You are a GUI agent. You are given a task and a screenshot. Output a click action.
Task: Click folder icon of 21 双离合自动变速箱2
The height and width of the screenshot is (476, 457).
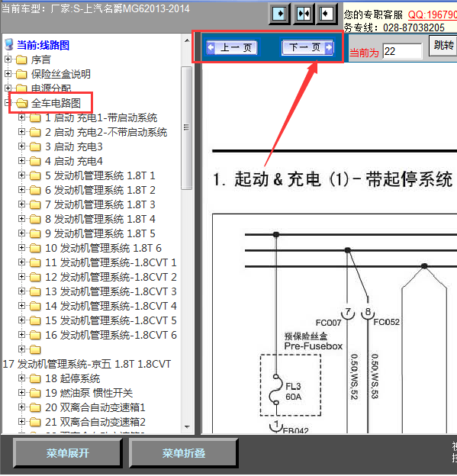pos(35,423)
